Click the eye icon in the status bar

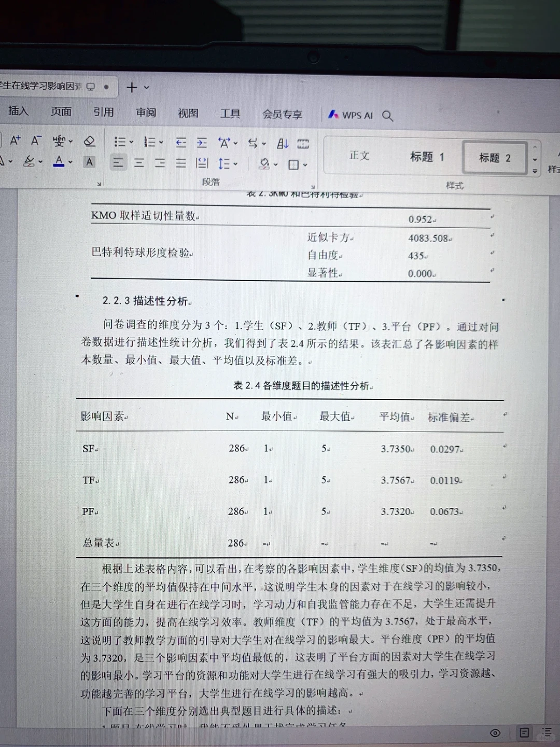click(x=495, y=734)
